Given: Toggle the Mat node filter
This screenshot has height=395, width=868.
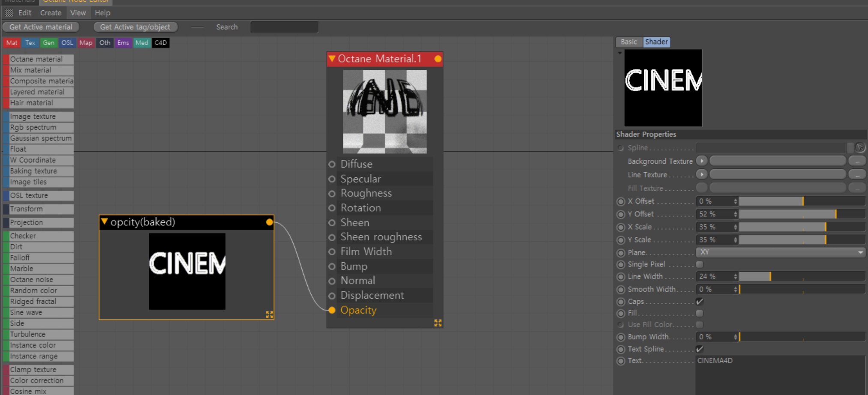Looking at the screenshot, I should (12, 43).
